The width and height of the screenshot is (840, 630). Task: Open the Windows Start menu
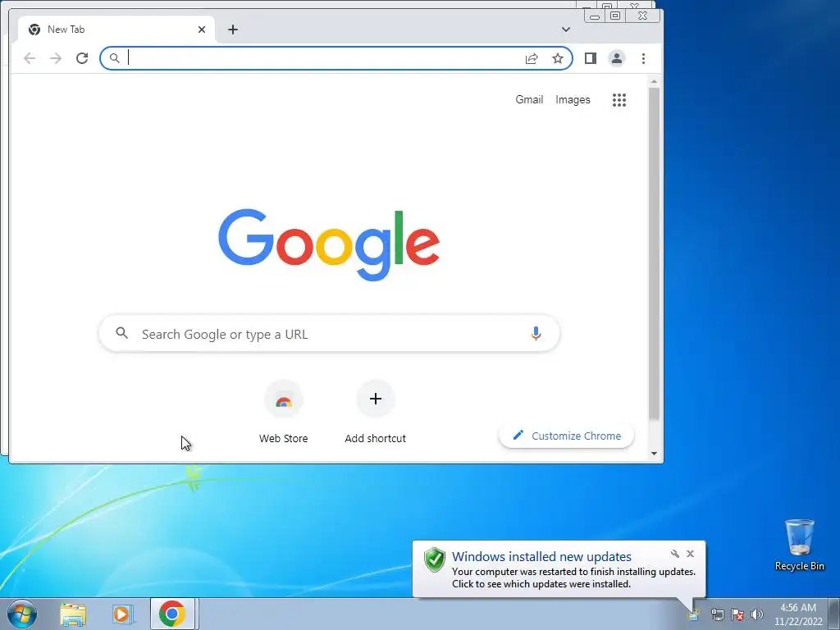click(22, 614)
